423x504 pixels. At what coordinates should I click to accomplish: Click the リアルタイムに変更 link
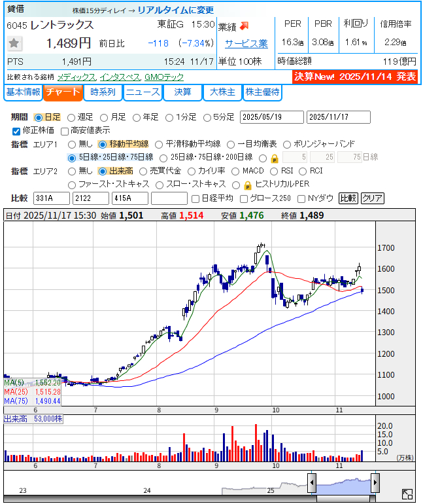[x=175, y=10]
